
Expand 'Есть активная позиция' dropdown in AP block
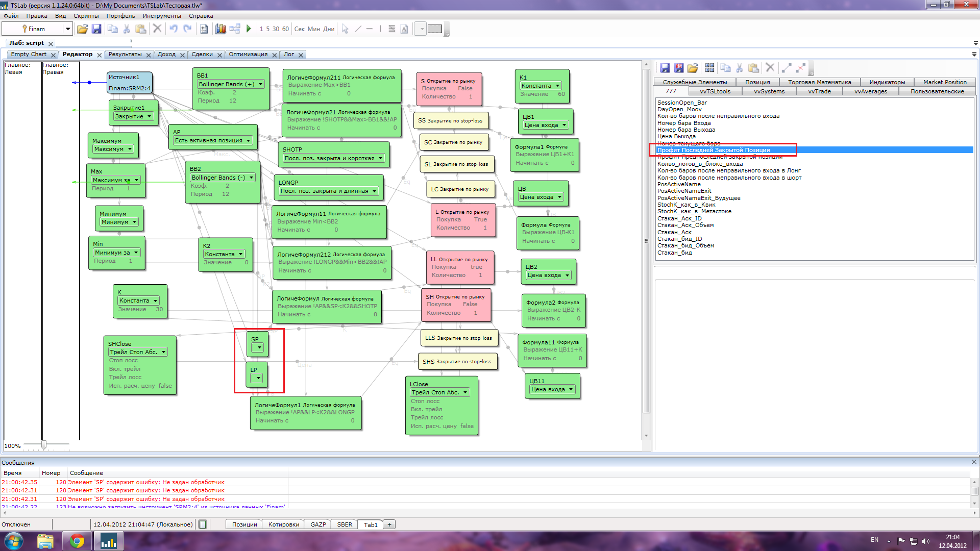coord(249,141)
